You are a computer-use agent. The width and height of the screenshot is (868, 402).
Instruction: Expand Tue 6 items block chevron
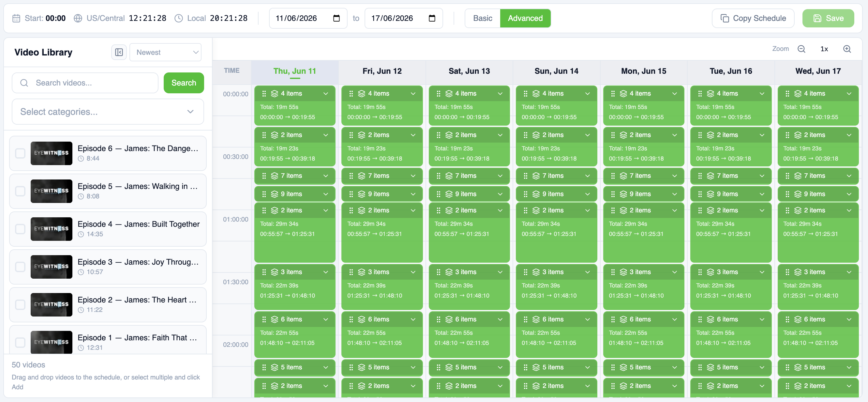coord(762,319)
